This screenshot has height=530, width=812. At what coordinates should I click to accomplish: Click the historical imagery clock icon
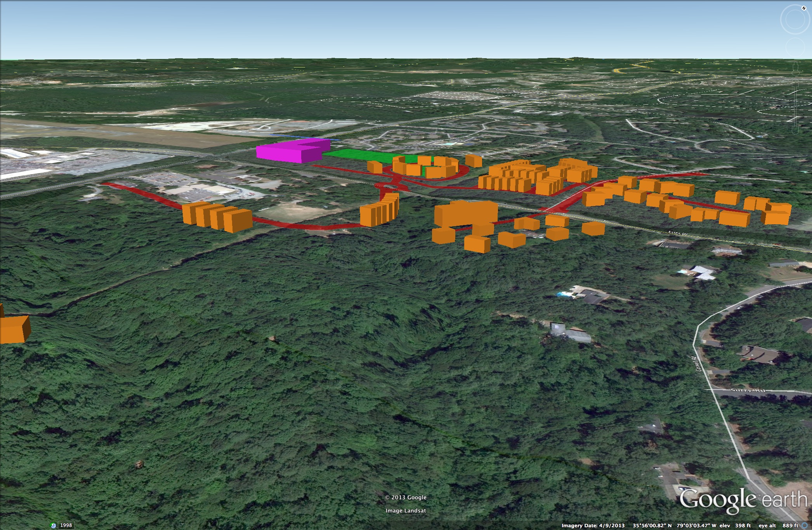54,525
